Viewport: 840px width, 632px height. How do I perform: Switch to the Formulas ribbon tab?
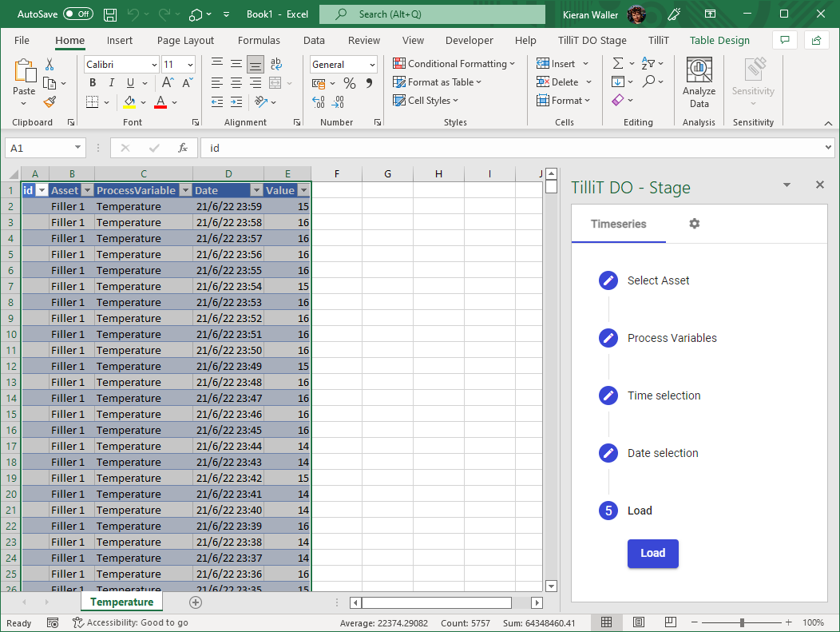(x=259, y=40)
